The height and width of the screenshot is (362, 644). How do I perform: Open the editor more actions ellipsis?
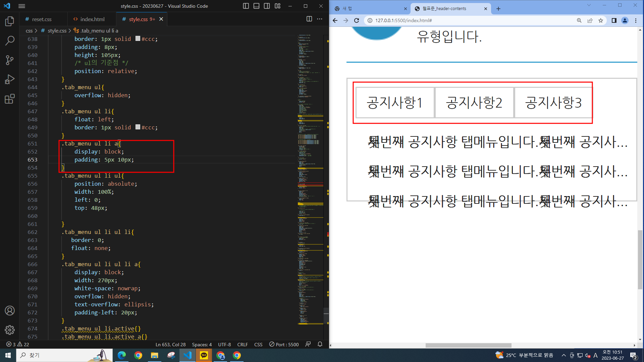[x=320, y=19]
